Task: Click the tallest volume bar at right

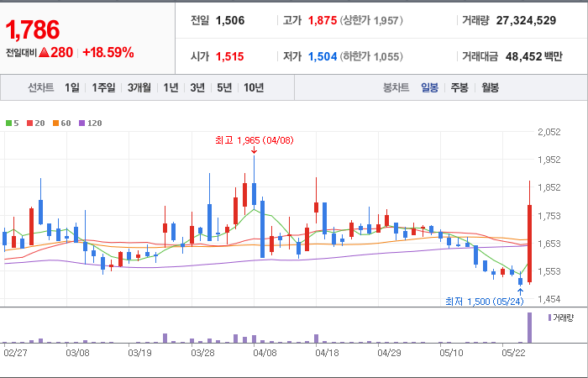Action: pyautogui.click(x=529, y=328)
